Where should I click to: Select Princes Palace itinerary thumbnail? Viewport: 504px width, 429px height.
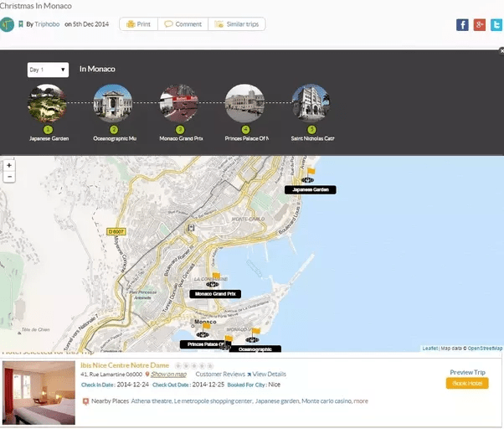point(245,103)
